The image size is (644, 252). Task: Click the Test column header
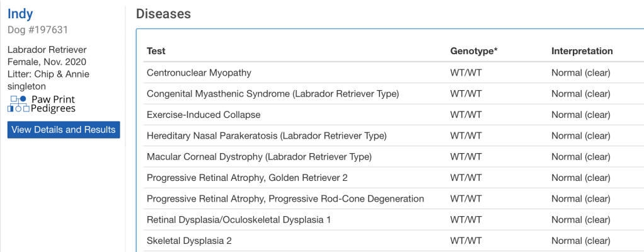click(156, 51)
